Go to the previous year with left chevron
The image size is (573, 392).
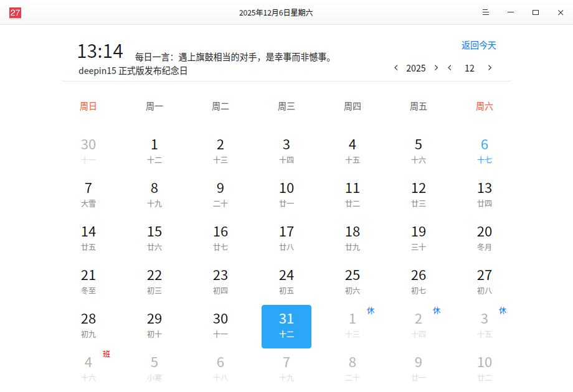click(x=395, y=68)
